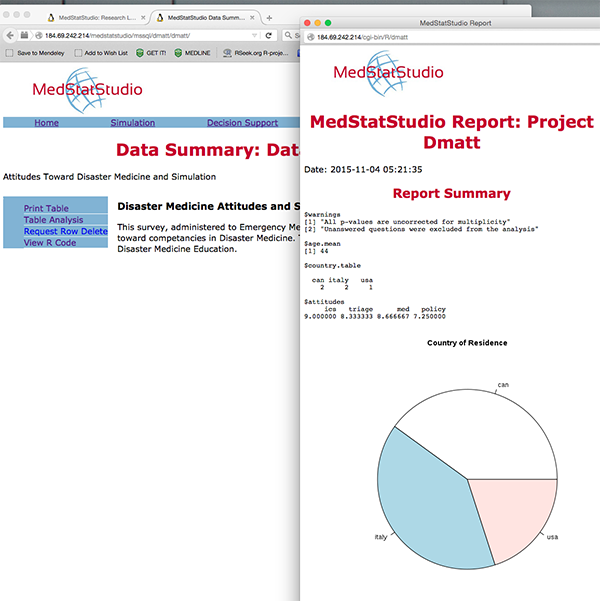Image resolution: width=600 pixels, height=601 pixels.
Task: Click the white 'can' pie slice
Action: click(x=484, y=435)
